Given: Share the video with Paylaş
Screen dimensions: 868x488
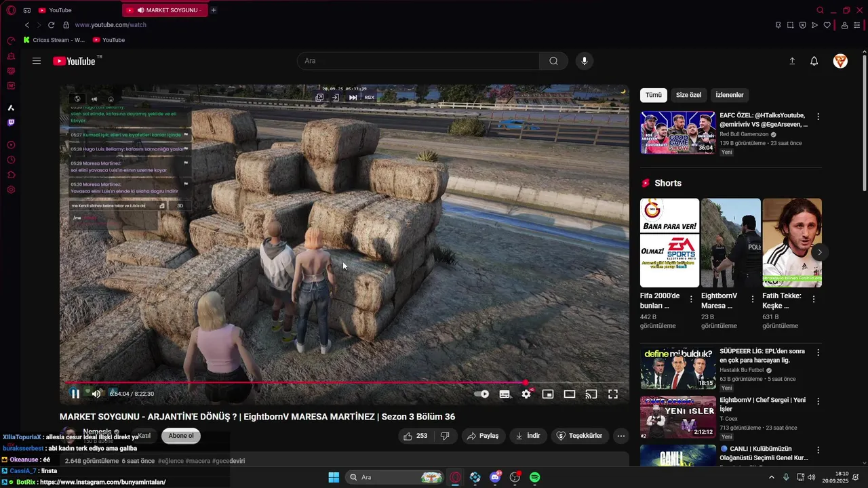Looking at the screenshot, I should (483, 436).
